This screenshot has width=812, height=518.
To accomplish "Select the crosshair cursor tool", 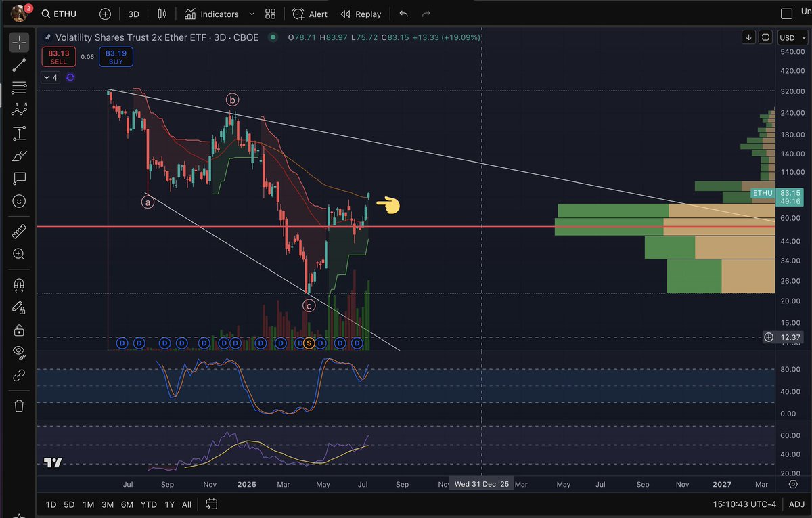I will click(x=19, y=42).
